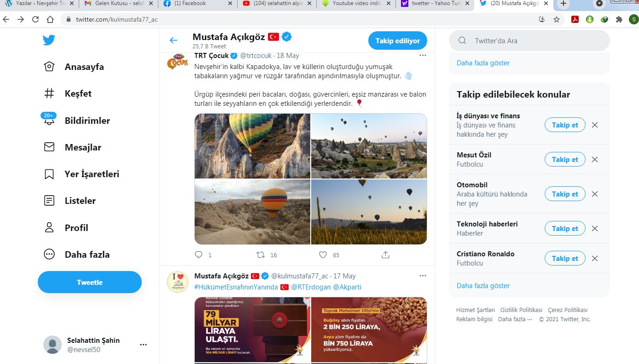Click the Twitter'da Ara search field

click(529, 40)
